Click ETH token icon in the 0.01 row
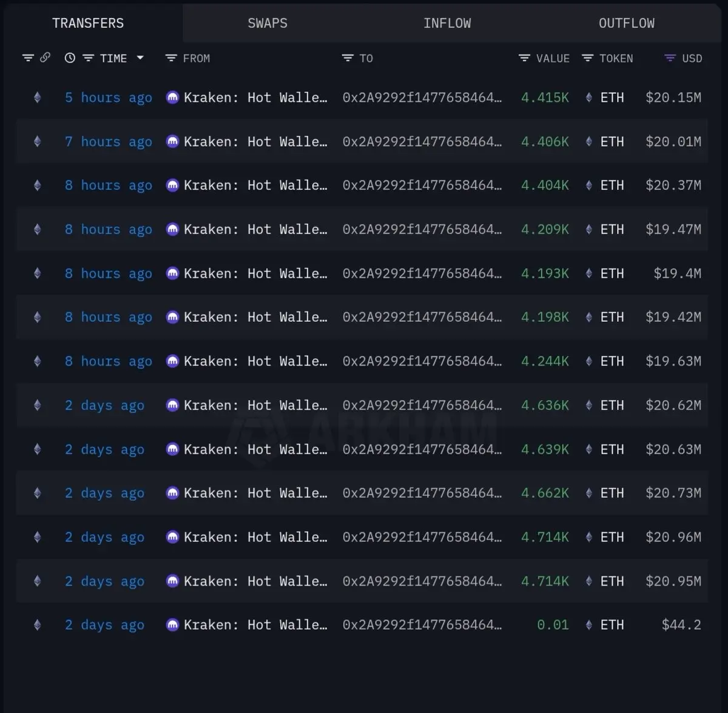This screenshot has width=728, height=713. click(588, 624)
